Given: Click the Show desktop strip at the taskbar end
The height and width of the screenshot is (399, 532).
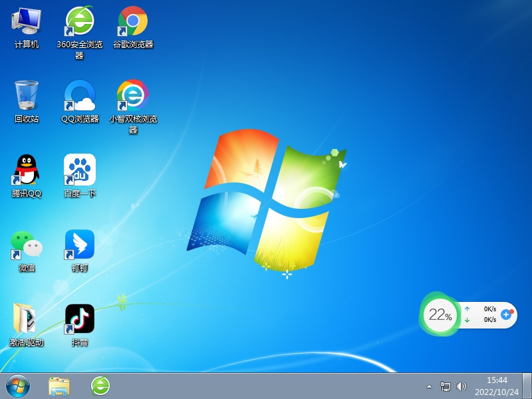Looking at the screenshot, I should click(x=527, y=386).
